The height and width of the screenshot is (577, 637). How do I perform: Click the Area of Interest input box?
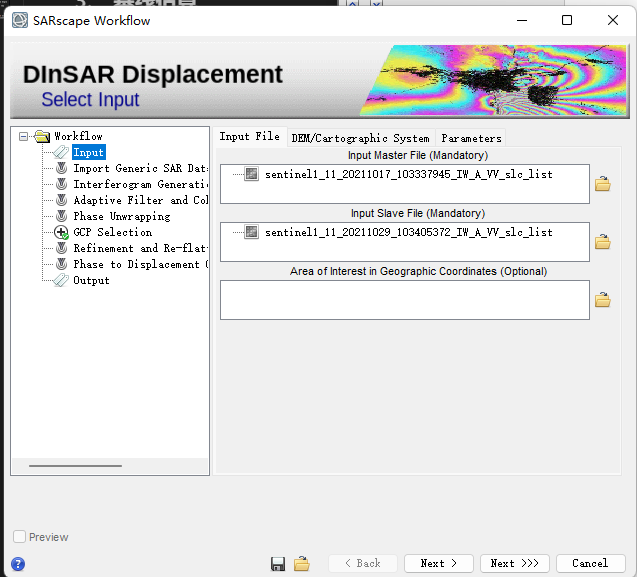coord(405,300)
